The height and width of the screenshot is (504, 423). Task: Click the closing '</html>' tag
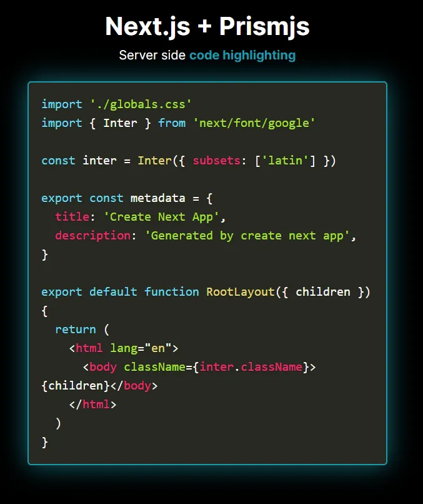pos(92,405)
